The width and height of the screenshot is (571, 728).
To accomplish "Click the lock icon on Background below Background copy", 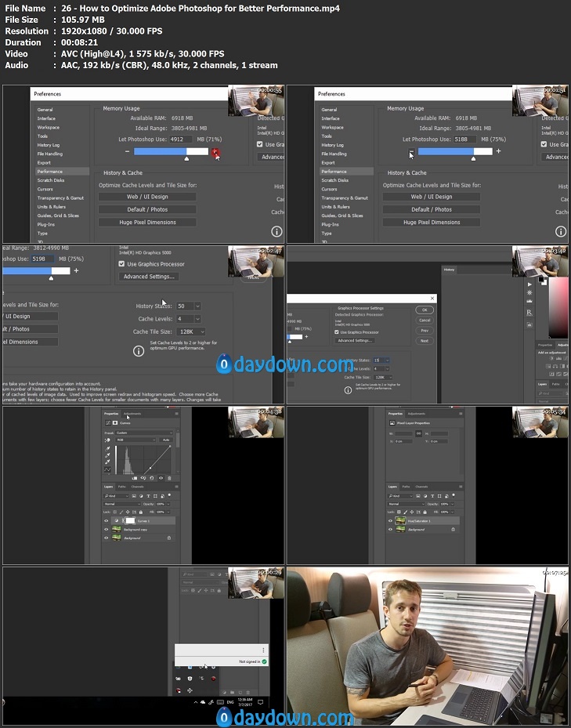I will (x=169, y=538).
